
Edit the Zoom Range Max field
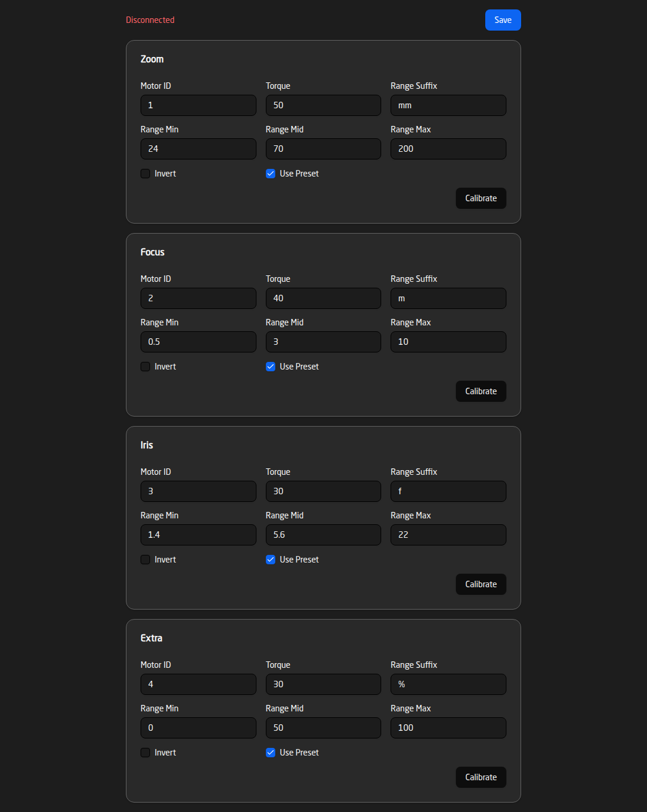448,149
